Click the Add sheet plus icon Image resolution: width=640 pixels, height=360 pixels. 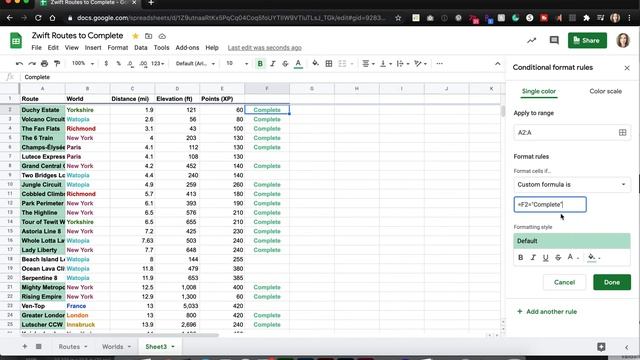24,347
